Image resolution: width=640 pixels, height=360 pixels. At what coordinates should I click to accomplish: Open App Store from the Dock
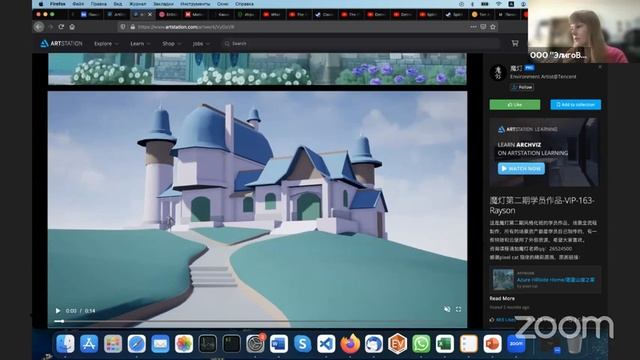click(x=89, y=344)
